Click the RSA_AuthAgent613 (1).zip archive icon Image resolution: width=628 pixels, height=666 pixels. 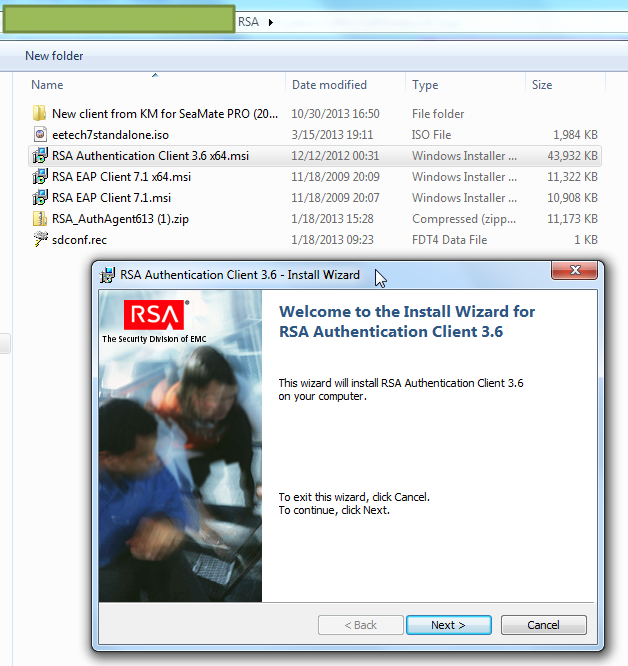[x=40, y=219]
